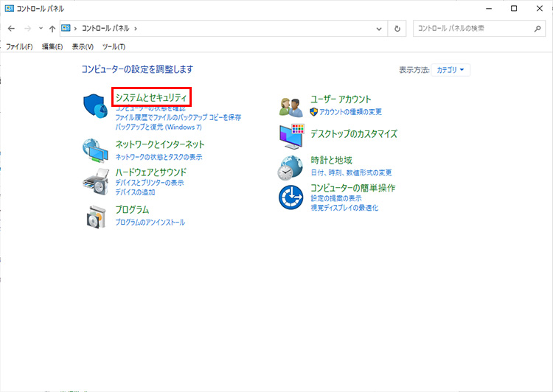Open the 表示(V) menu

click(83, 46)
